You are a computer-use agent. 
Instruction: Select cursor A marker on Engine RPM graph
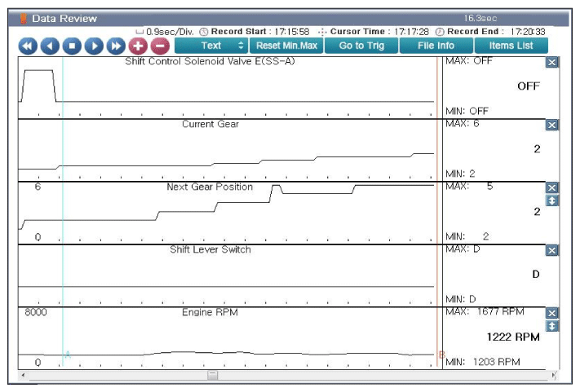68,355
